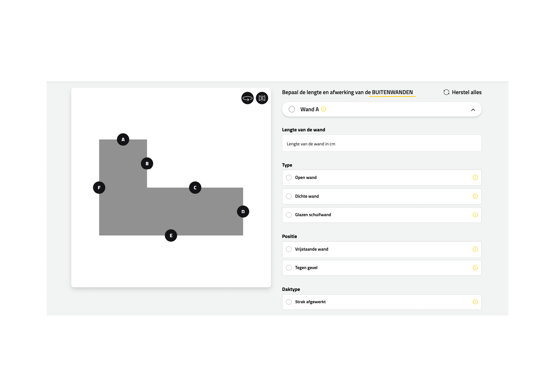Select wall marker E on floor plan
This screenshot has height=392, width=555.
[x=171, y=236]
